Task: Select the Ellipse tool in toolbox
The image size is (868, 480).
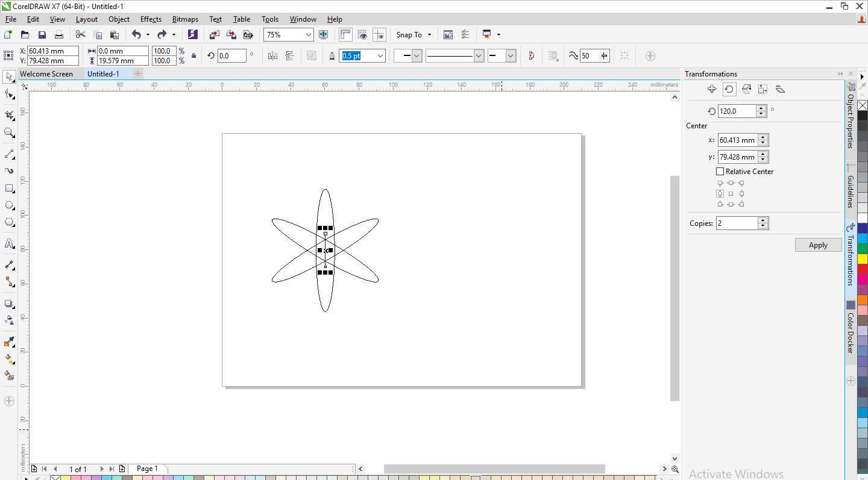Action: pyautogui.click(x=9, y=205)
